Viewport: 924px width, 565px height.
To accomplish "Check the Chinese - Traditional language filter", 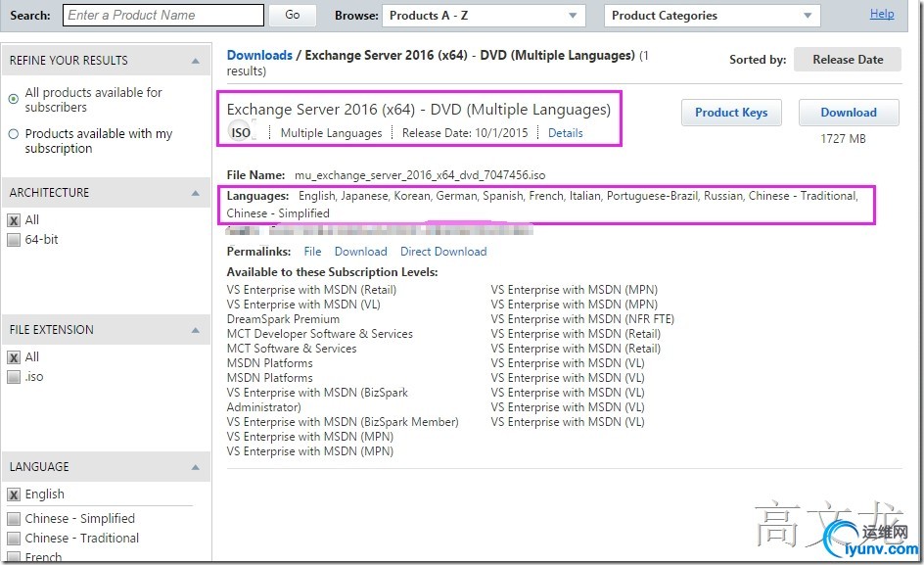I will [x=14, y=538].
